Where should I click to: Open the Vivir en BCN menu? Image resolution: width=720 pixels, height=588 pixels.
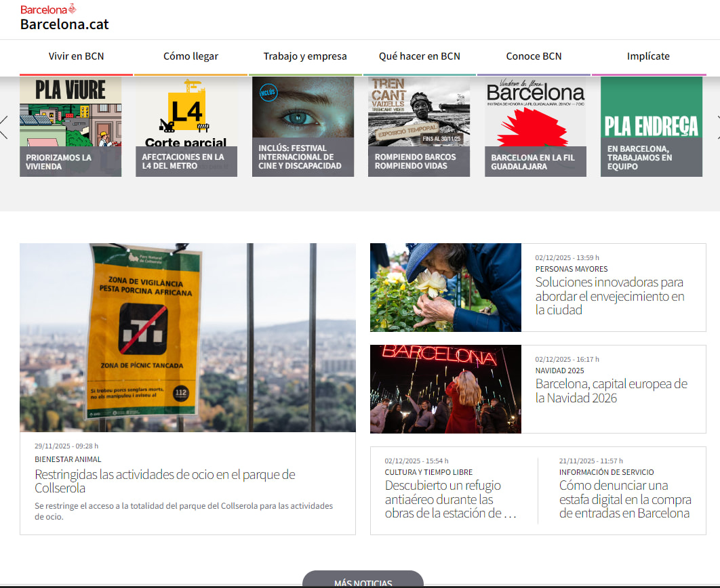click(76, 56)
